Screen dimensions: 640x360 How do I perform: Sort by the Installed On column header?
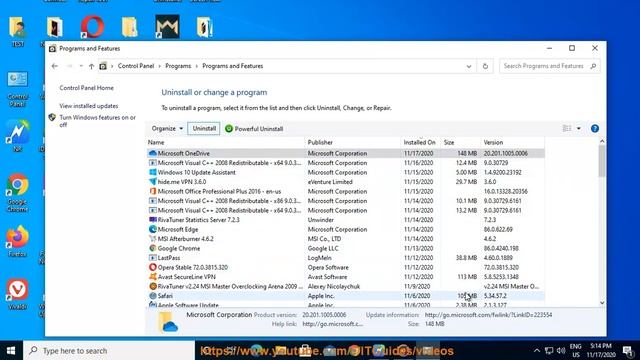point(421,142)
